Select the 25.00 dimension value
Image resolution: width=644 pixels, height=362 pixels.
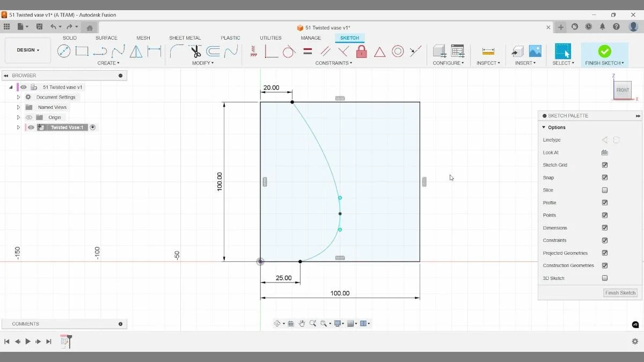click(283, 278)
